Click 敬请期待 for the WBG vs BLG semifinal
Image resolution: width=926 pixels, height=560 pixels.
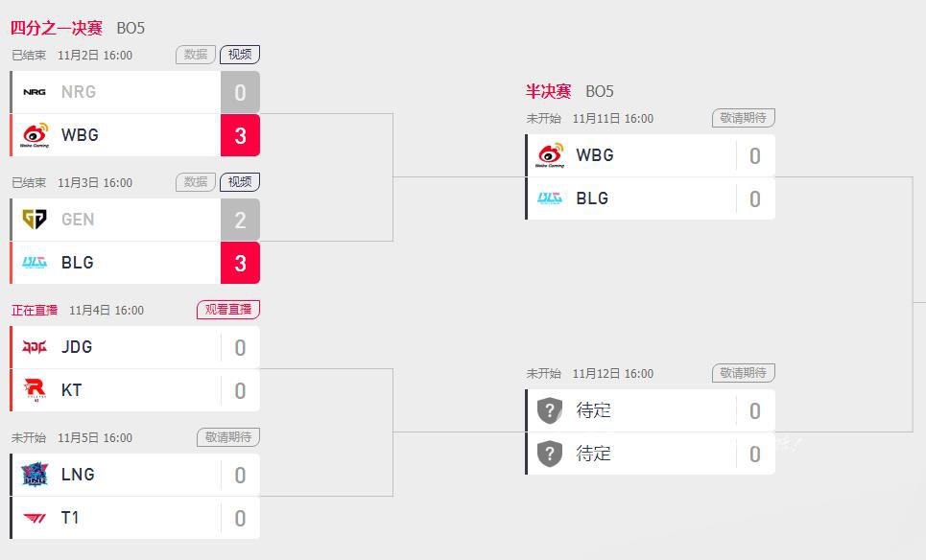(x=744, y=118)
